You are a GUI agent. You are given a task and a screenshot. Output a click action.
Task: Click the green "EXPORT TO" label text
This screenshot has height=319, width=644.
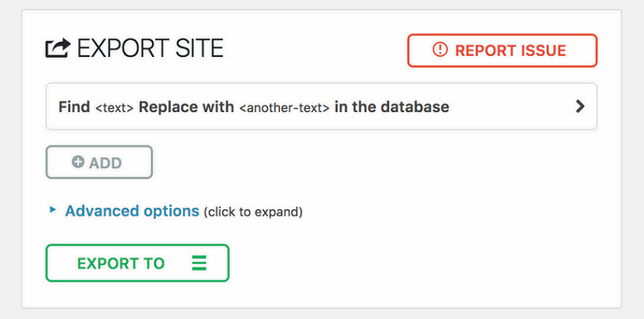pyautogui.click(x=121, y=264)
